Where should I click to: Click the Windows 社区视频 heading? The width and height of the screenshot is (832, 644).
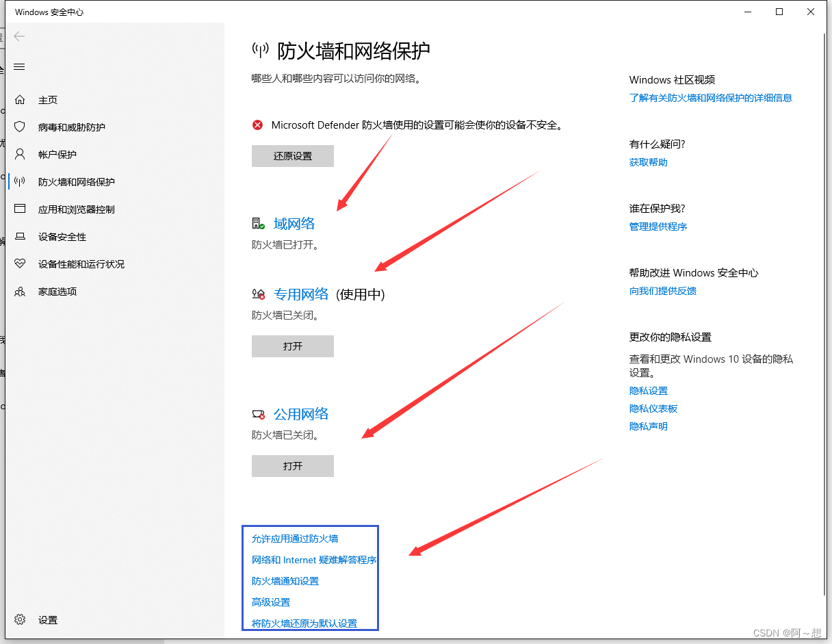coord(673,80)
